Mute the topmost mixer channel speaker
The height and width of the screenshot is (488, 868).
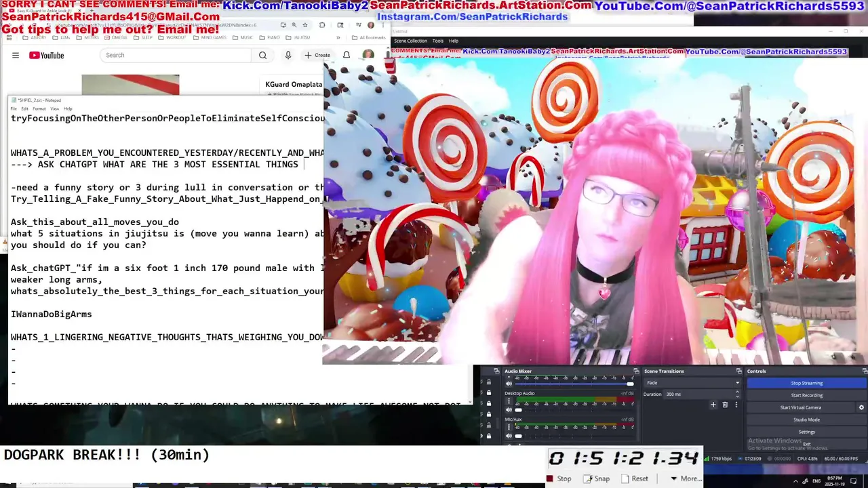[x=509, y=384]
